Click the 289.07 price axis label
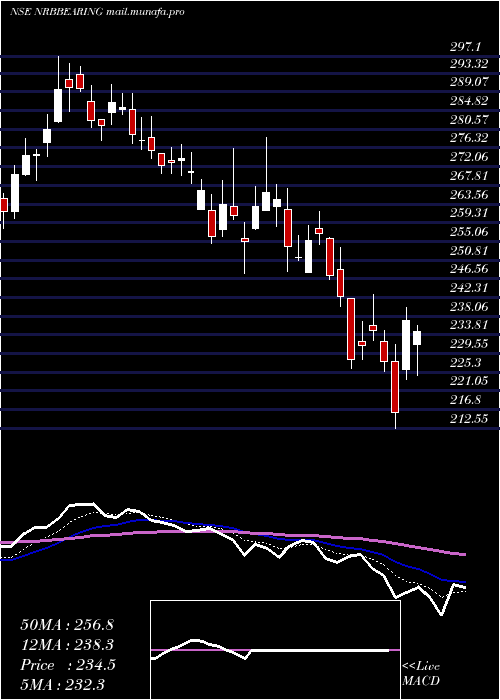Viewport: 500px width, 700px height. 468,83
